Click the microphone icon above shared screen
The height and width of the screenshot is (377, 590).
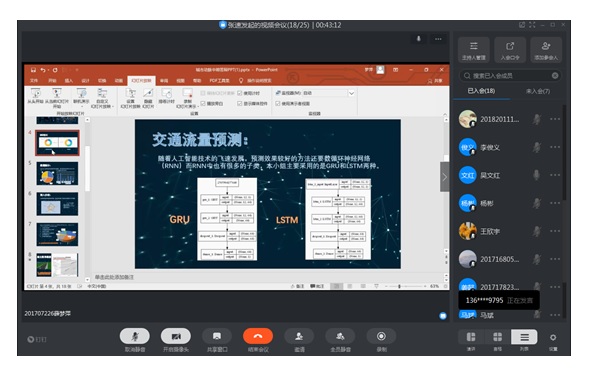click(418, 39)
